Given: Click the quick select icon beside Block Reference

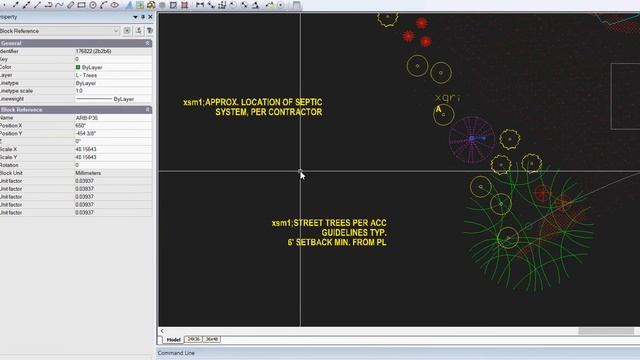Looking at the screenshot, I should (127, 31).
